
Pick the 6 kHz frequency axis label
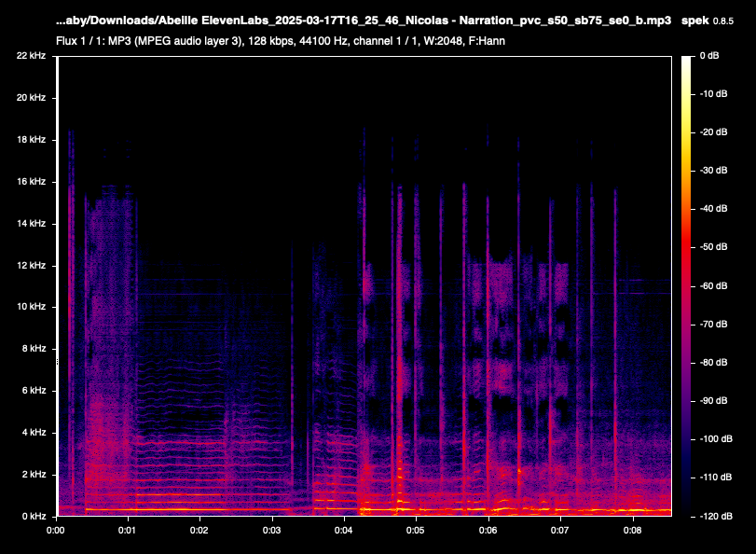coord(33,391)
